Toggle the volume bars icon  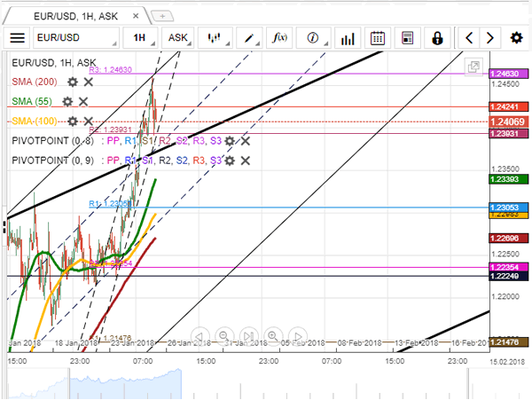pyautogui.click(x=347, y=37)
